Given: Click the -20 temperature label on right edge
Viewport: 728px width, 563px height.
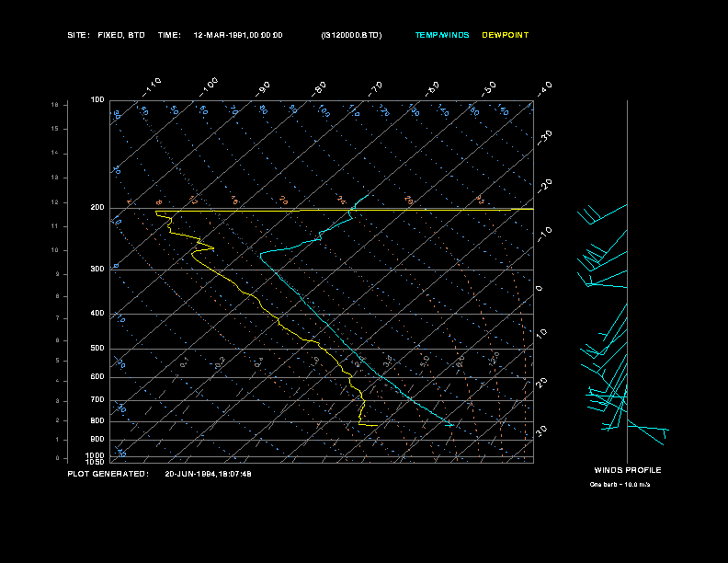Looking at the screenshot, I should tap(544, 186).
